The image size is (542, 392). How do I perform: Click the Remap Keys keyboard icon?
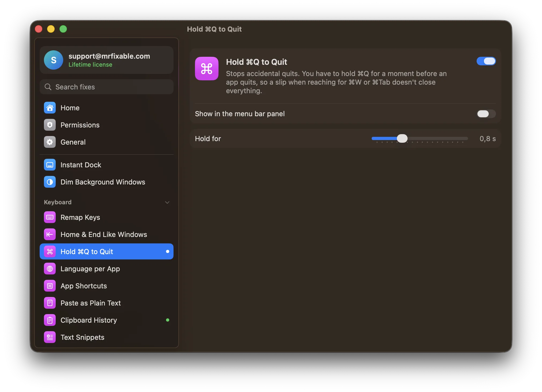click(50, 217)
